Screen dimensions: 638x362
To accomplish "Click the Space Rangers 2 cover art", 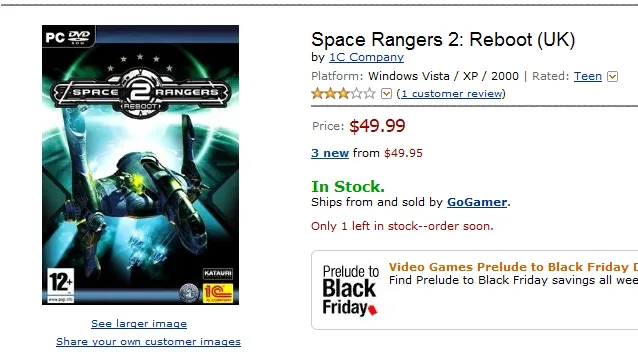I will click(140, 165).
